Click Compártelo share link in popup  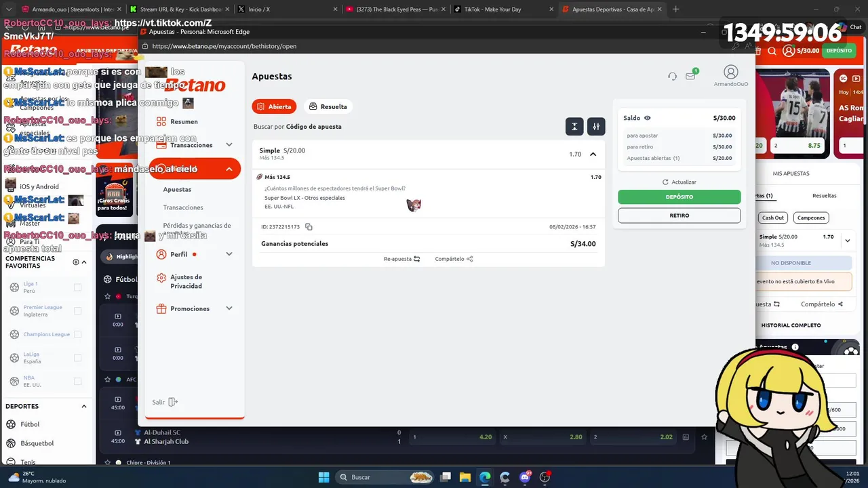[x=454, y=259]
